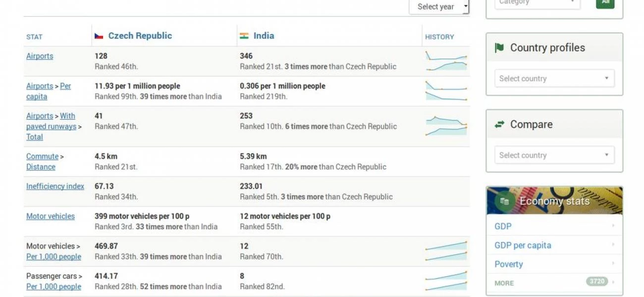644x297 pixels.
Task: Expand MORE to see 3720 additional stats
Action: tap(503, 282)
